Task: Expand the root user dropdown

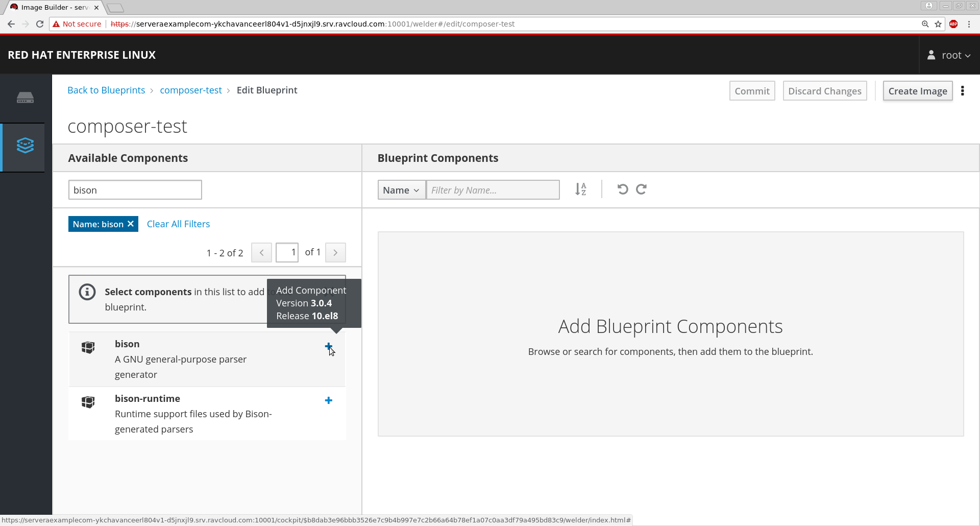Action: (949, 55)
